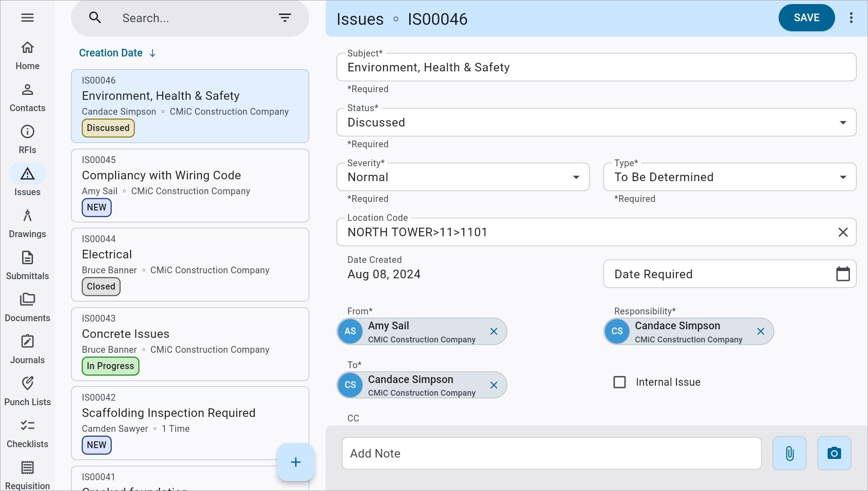This screenshot has height=491, width=868.
Task: Save the issue with SAVE button
Action: point(807,18)
